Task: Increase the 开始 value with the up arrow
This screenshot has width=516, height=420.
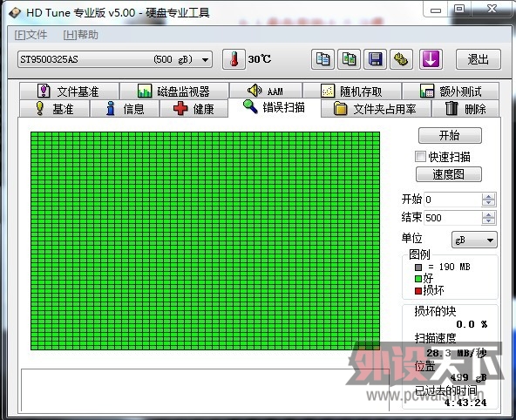Action: (x=488, y=197)
